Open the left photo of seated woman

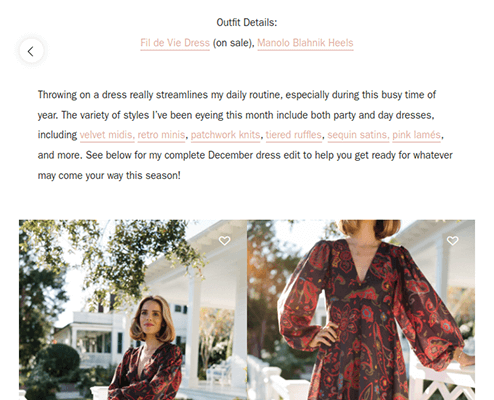point(133,310)
